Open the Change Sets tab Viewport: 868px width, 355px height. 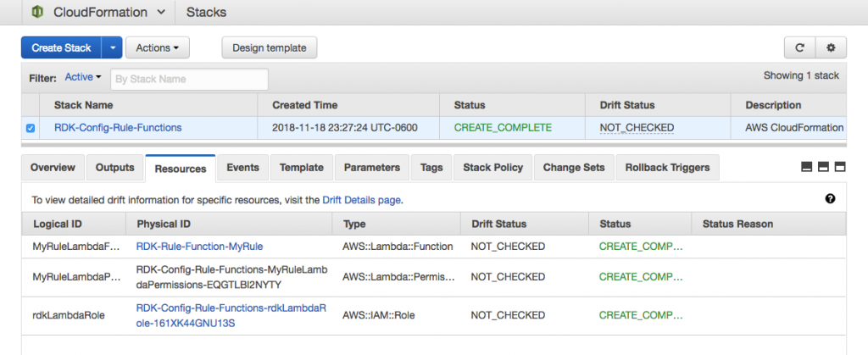[x=574, y=168]
